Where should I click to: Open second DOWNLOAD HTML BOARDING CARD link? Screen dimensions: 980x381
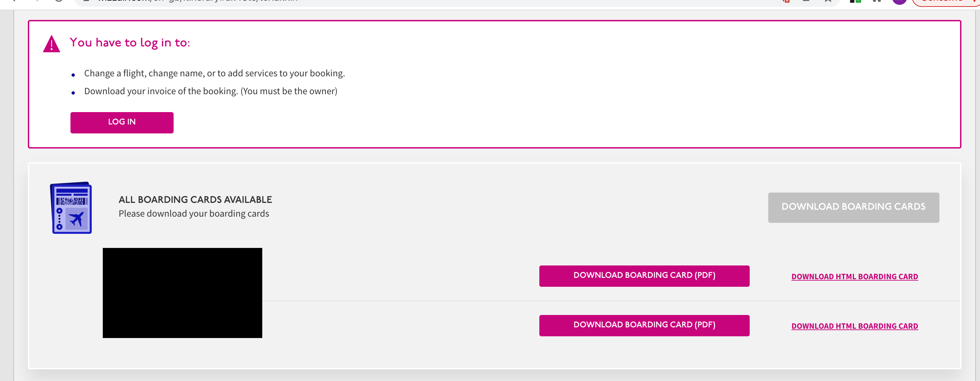pyautogui.click(x=855, y=326)
